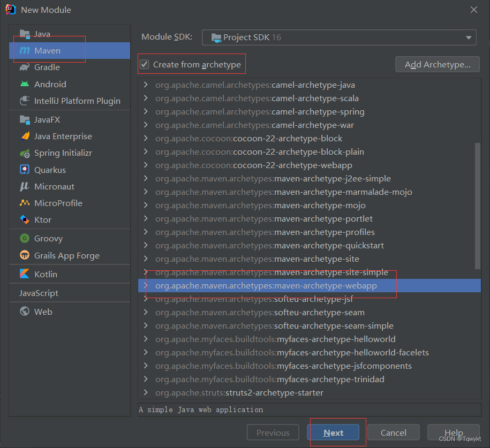Expand maven-archetype-quickstart node
490x448 pixels.
tap(146, 245)
